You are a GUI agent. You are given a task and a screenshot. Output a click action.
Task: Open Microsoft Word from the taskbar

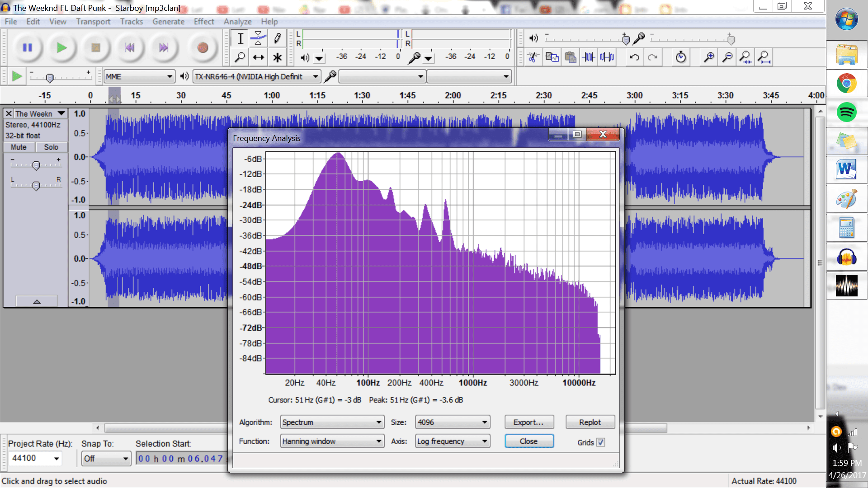click(x=846, y=170)
